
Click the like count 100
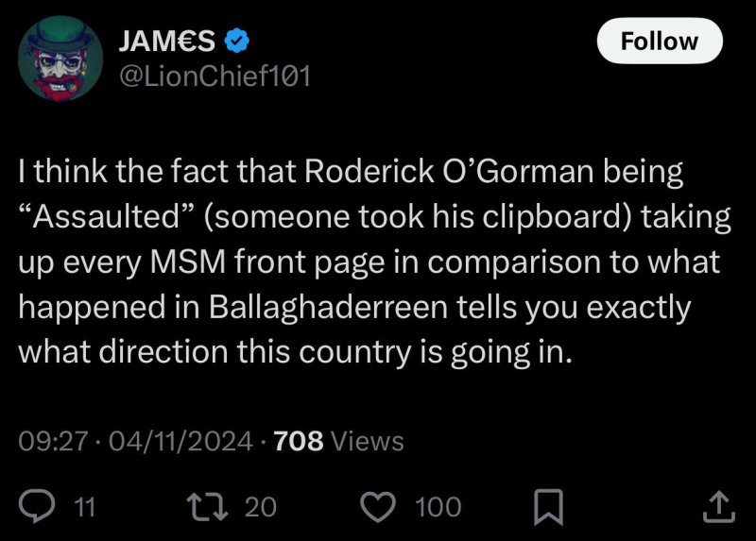pyautogui.click(x=438, y=507)
